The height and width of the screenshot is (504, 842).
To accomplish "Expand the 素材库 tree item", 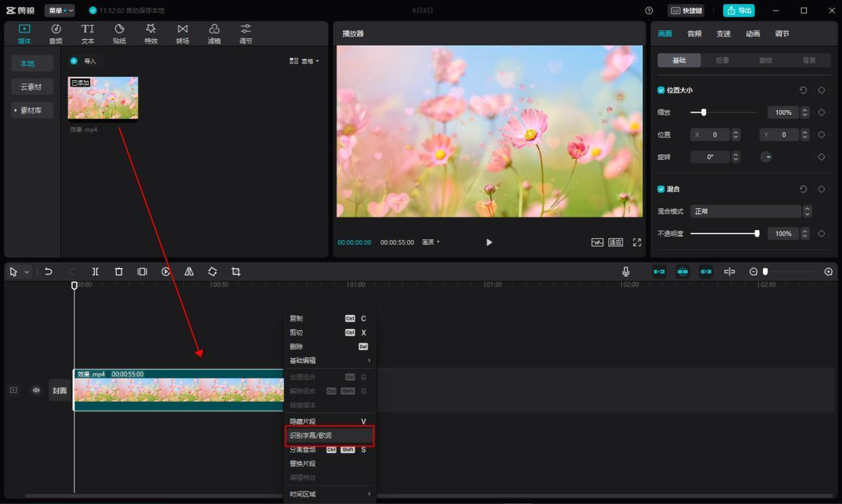I will (31, 110).
